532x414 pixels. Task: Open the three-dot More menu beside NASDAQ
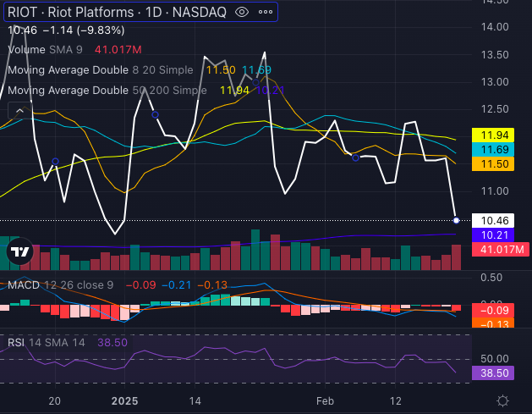pyautogui.click(x=266, y=12)
